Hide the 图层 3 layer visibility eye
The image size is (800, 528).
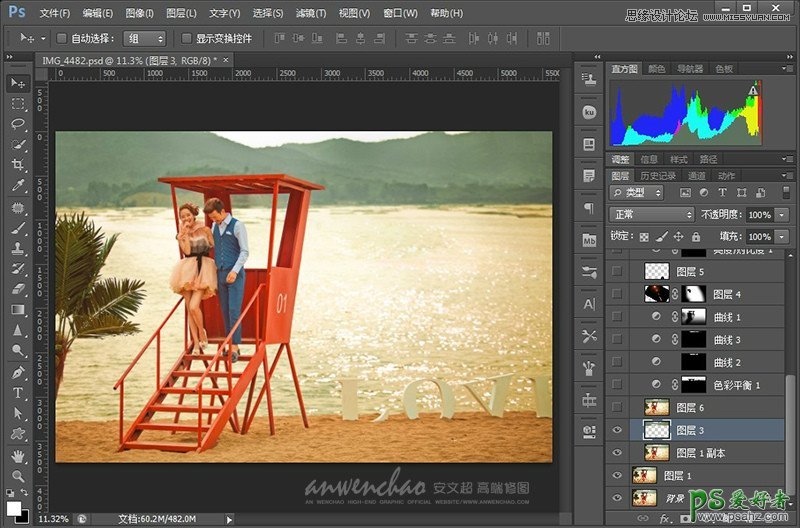coord(617,430)
